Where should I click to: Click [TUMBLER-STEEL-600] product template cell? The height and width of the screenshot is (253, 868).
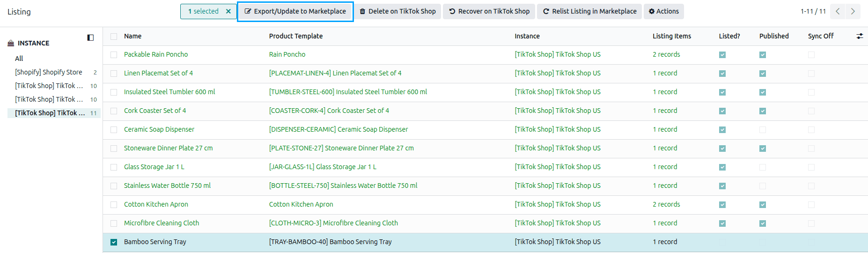pyautogui.click(x=348, y=92)
